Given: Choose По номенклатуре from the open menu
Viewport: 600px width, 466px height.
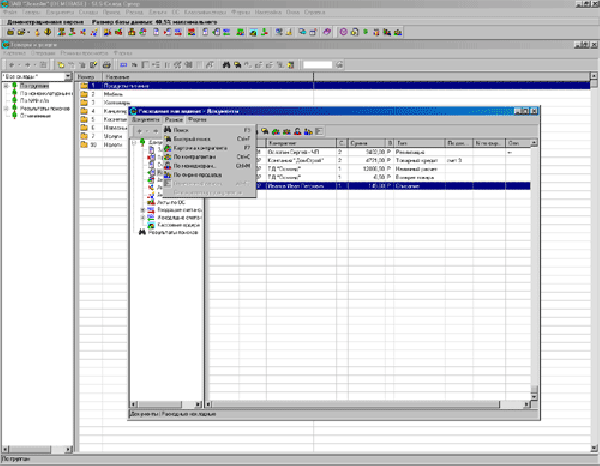Looking at the screenshot, I should [x=196, y=165].
